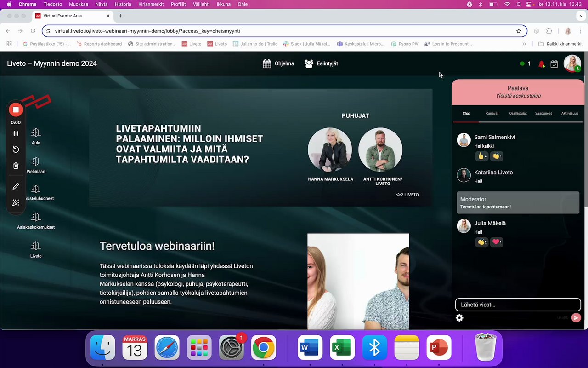
Task: Open the Liveto door icon in sidebar
Action: point(36,246)
